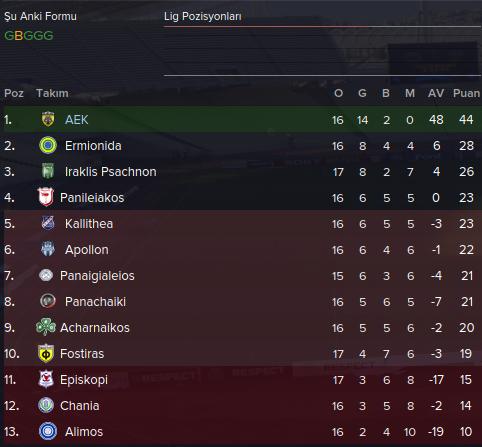Click the Acharnaikos green shamrock logo
This screenshot has height=447, width=482.
45,327
